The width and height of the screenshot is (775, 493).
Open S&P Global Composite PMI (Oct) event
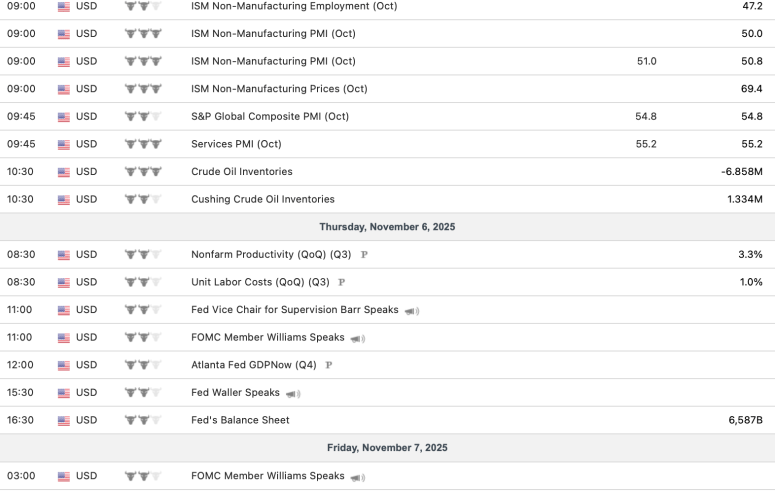pyautogui.click(x=270, y=116)
